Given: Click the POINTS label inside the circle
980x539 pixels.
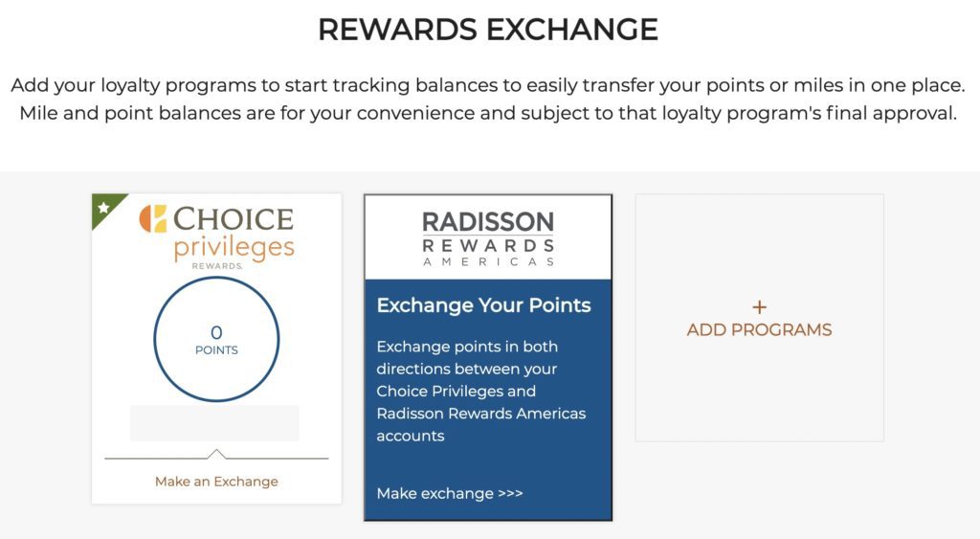Looking at the screenshot, I should (216, 350).
